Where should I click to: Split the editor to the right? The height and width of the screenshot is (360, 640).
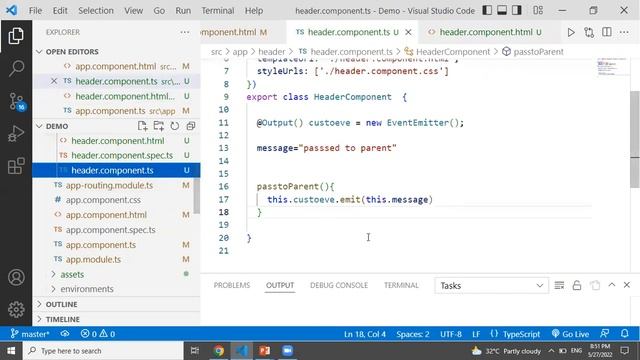tap(607, 32)
